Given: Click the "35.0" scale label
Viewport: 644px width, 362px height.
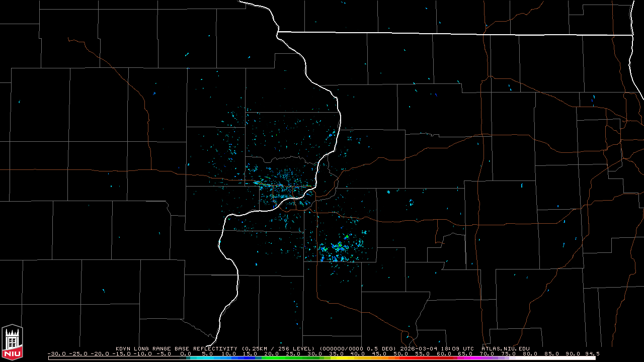Looking at the screenshot, I should tap(337, 353).
